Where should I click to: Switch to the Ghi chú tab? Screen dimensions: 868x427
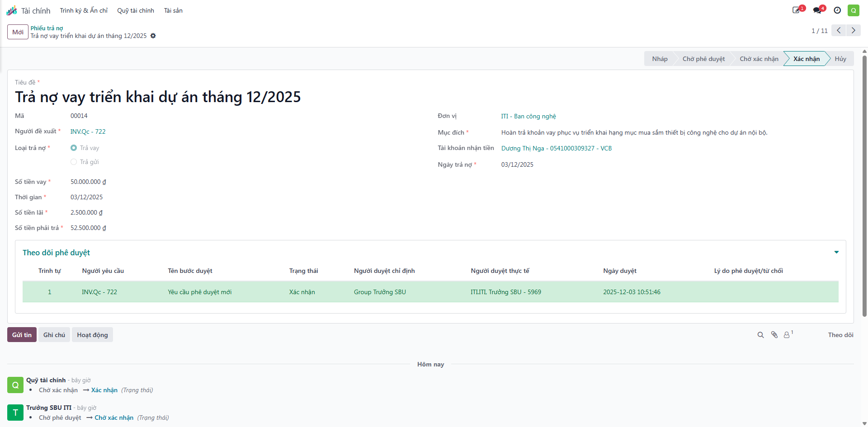click(54, 335)
